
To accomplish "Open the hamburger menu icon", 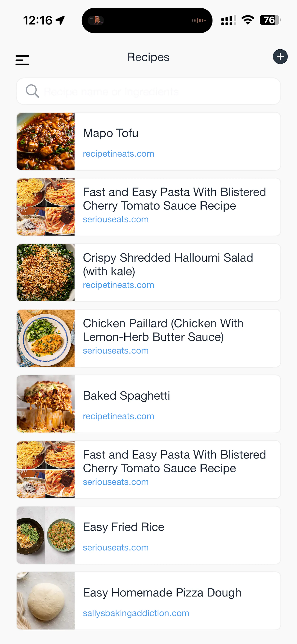I will 22,60.
